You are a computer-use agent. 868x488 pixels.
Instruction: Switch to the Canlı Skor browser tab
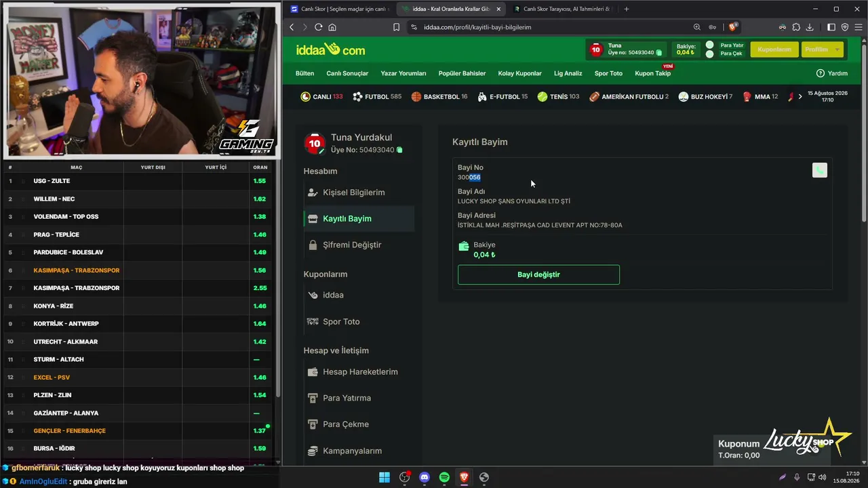coord(338,9)
